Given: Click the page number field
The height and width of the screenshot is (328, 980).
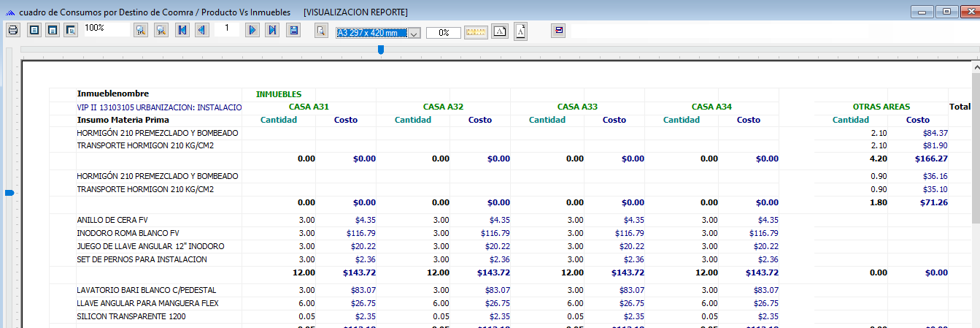Looking at the screenshot, I should (227, 29).
